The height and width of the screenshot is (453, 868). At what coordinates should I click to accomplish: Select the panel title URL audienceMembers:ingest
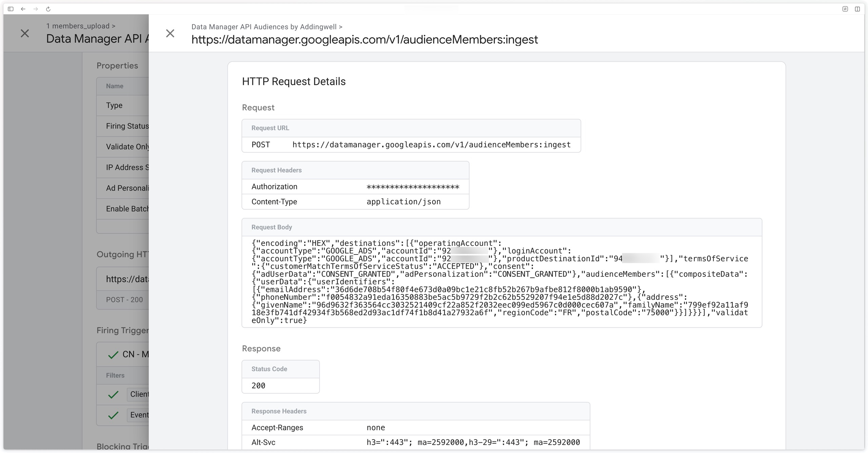(364, 40)
